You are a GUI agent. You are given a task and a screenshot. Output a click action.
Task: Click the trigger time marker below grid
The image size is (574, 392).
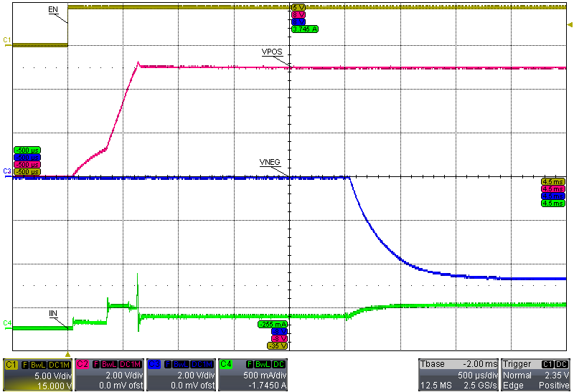[67, 354]
